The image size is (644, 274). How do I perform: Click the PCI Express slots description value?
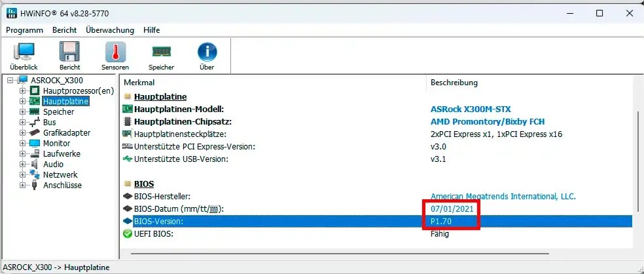[x=496, y=134]
